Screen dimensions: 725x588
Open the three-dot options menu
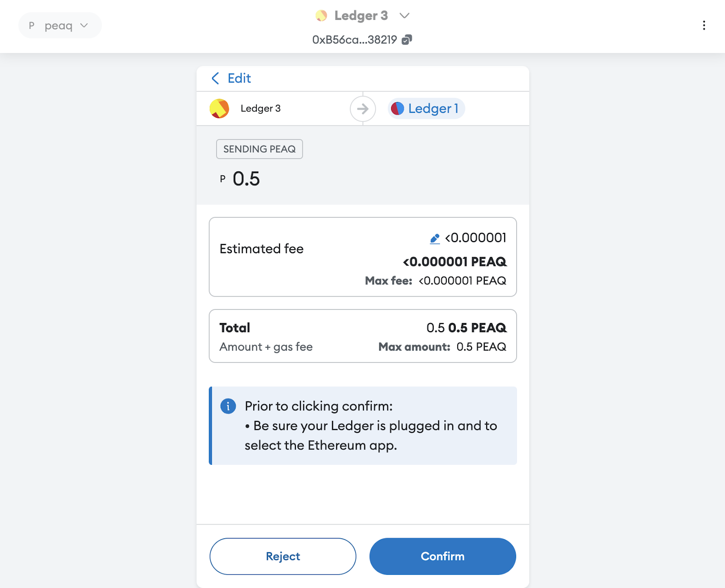click(x=704, y=25)
